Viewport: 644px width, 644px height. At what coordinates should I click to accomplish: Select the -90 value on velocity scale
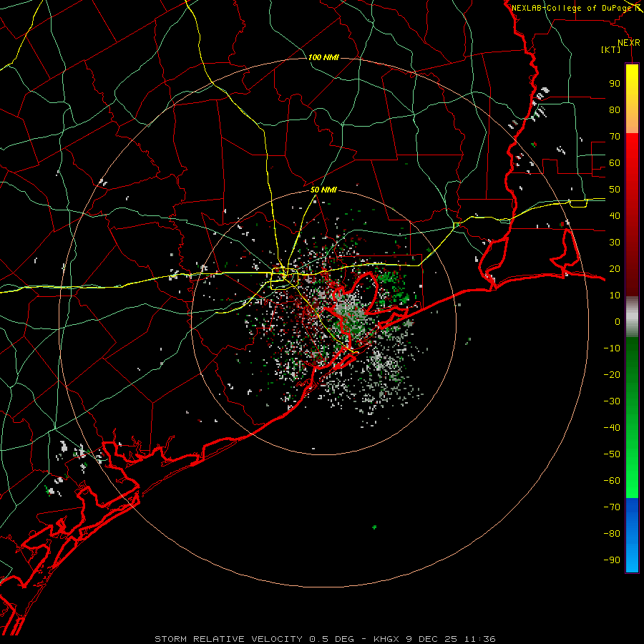click(612, 560)
